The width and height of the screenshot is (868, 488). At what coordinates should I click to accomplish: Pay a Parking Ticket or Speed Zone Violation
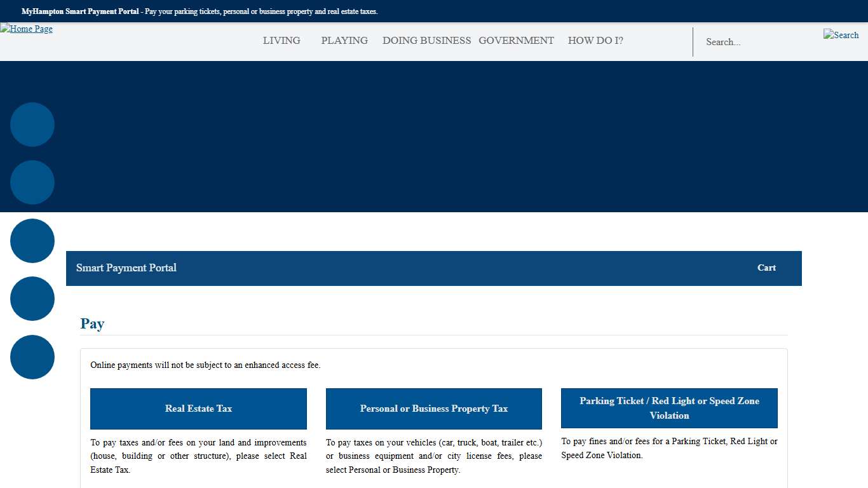(669, 408)
